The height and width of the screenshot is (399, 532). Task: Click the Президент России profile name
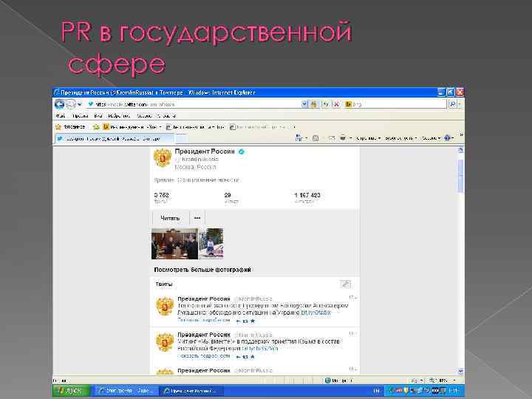pyautogui.click(x=205, y=151)
